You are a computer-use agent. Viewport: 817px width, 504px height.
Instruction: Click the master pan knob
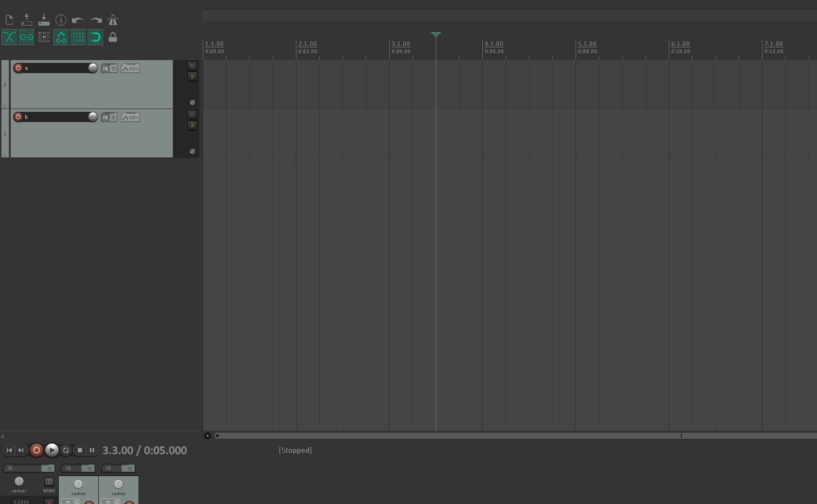pyautogui.click(x=19, y=481)
